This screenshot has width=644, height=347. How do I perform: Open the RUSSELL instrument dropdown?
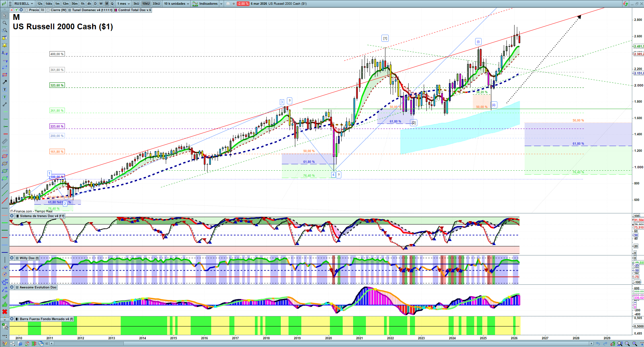point(24,4)
